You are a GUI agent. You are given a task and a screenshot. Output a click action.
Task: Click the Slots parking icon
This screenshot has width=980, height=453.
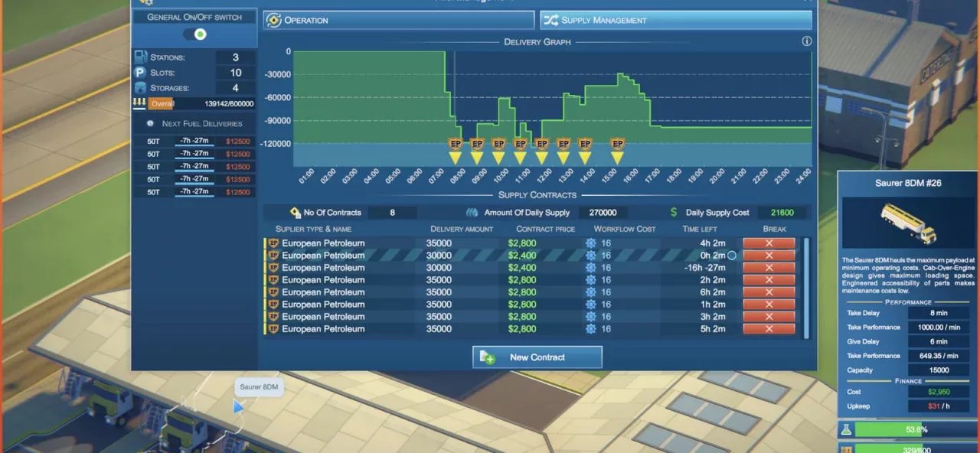pos(141,73)
